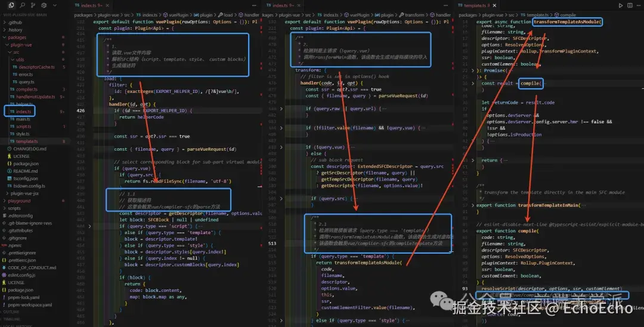Viewport: 644px width, 327px height.
Task: Unfold 'export function transformTemplateInMain(' block
Action: coord(473,205)
